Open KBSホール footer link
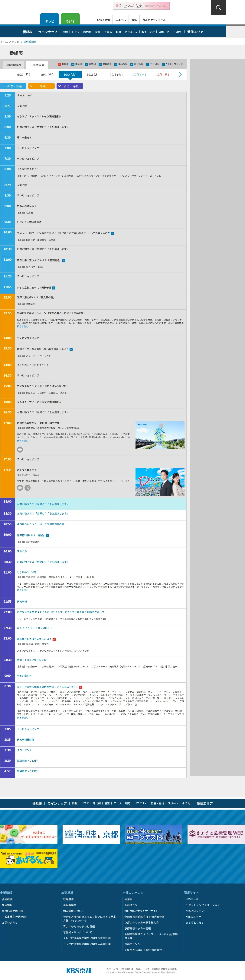 pyautogui.click(x=192, y=899)
